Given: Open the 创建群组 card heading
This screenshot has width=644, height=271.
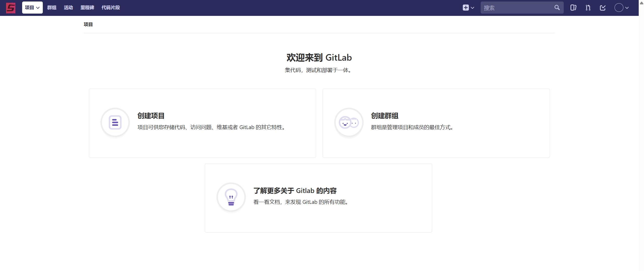Looking at the screenshot, I should coord(385,116).
